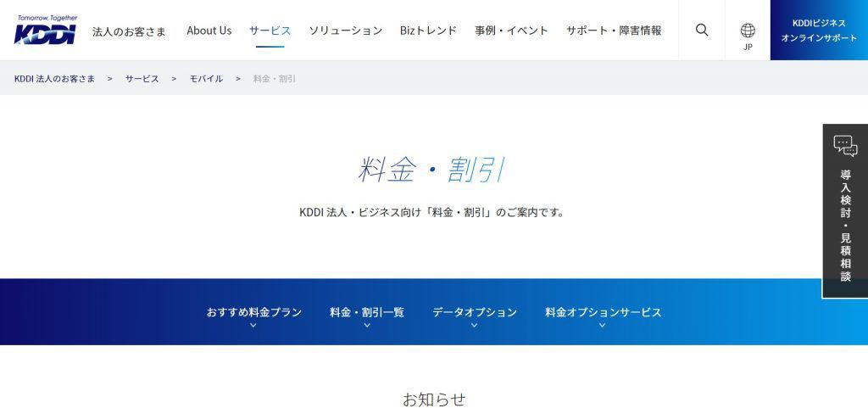Open the globe language selector JP
Screen dimensions: 868x408
pos(748,36)
